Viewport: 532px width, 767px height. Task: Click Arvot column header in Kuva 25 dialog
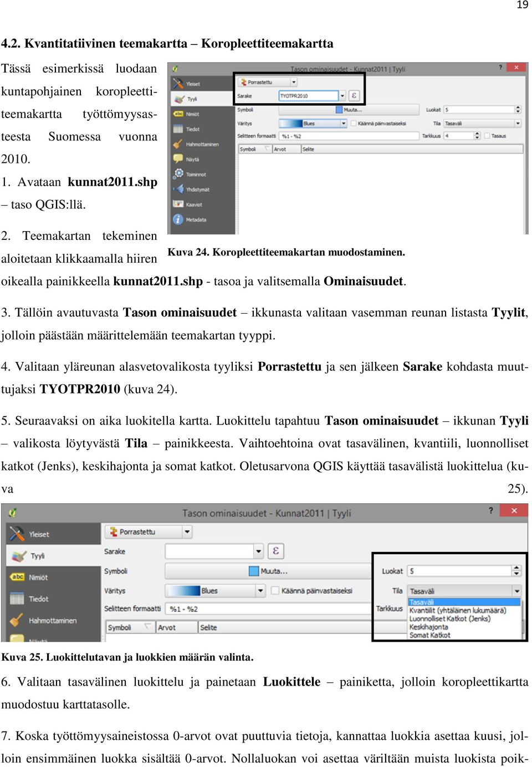pos(176,627)
